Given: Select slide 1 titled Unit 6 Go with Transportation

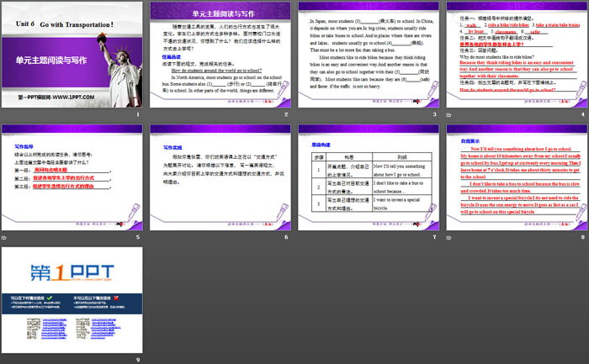Looking at the screenshot, I should coord(72,55).
